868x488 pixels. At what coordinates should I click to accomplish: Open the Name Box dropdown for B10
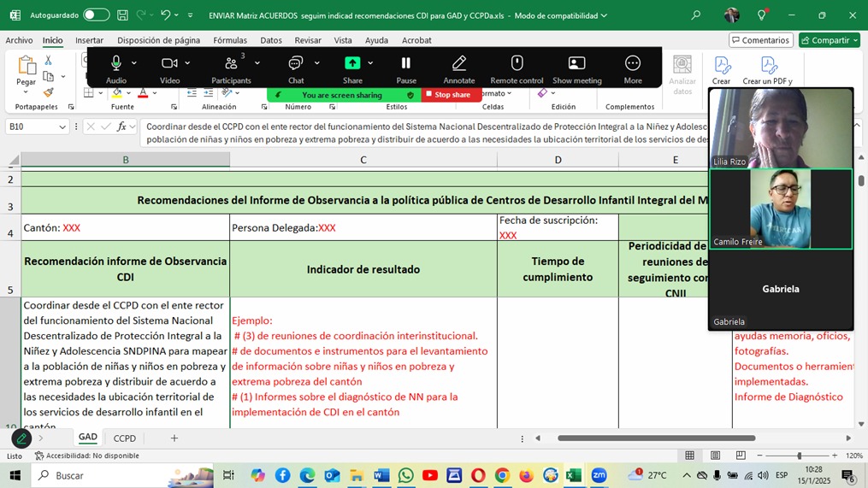(62, 126)
